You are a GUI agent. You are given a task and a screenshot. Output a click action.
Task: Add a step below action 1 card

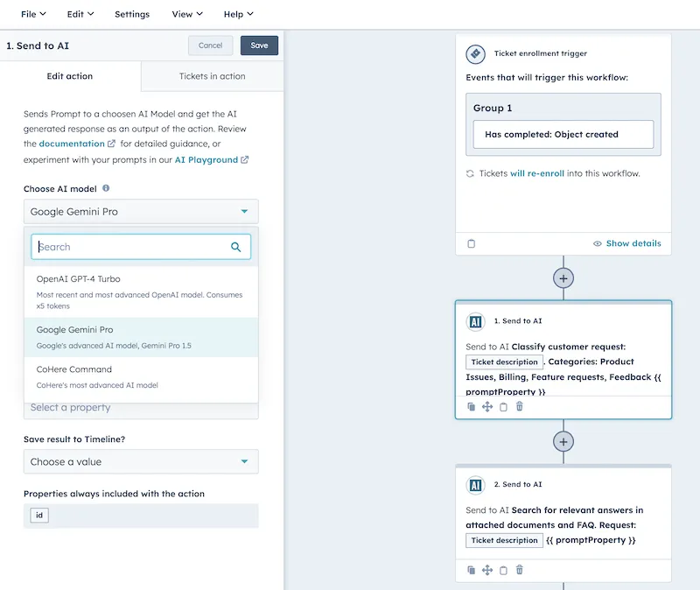click(563, 441)
